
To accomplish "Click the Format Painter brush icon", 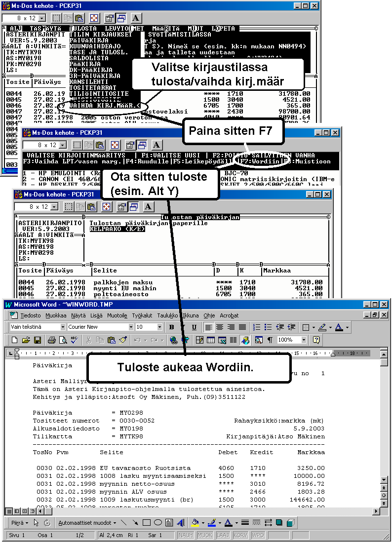I will point(123,340).
